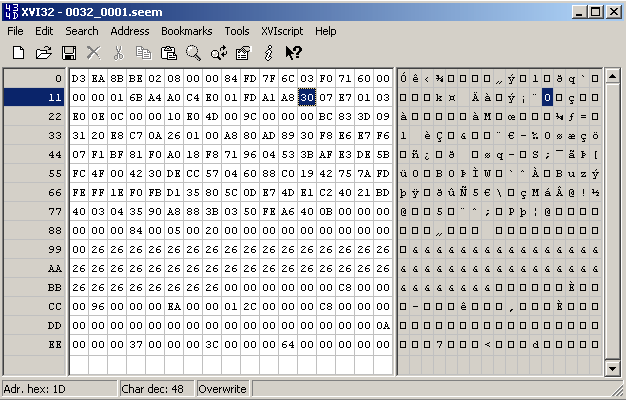
Task: Click the scrollbar down arrow
Action: 612,369
